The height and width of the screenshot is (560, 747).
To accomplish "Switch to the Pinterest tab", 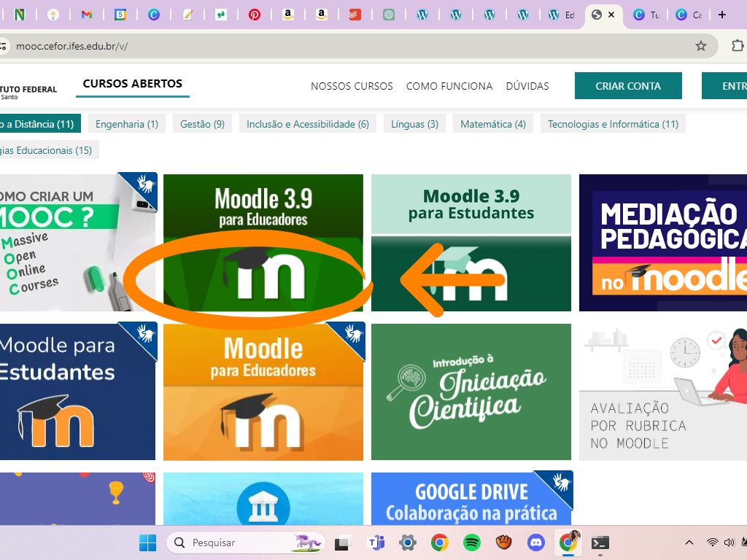I will [255, 15].
